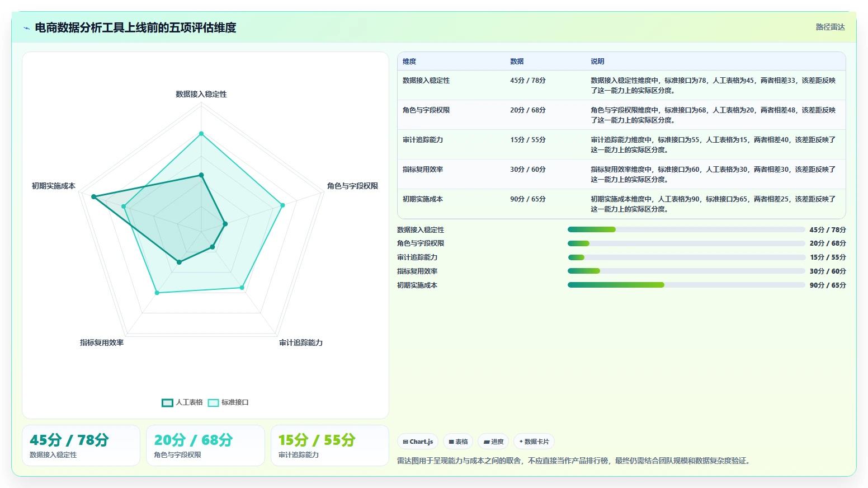The width and height of the screenshot is (868, 488).
Task: Open the 20分 / 68分 data card
Action: click(205, 445)
